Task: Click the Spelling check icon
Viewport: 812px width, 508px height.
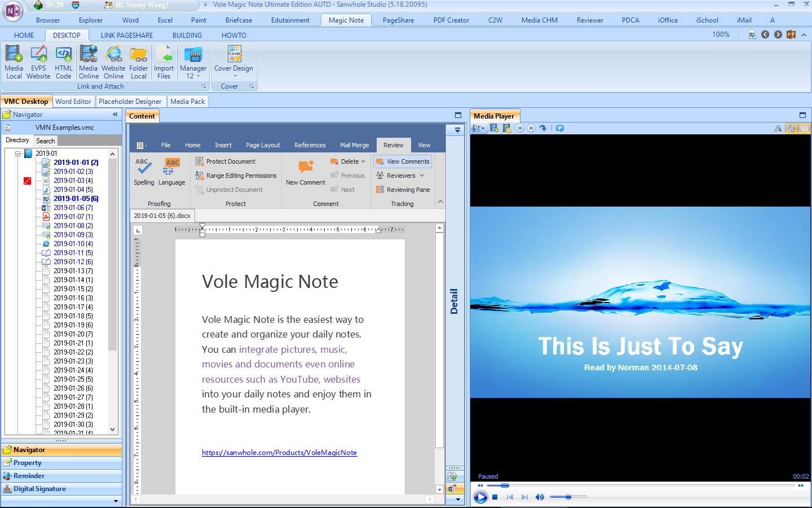Action: [144, 172]
